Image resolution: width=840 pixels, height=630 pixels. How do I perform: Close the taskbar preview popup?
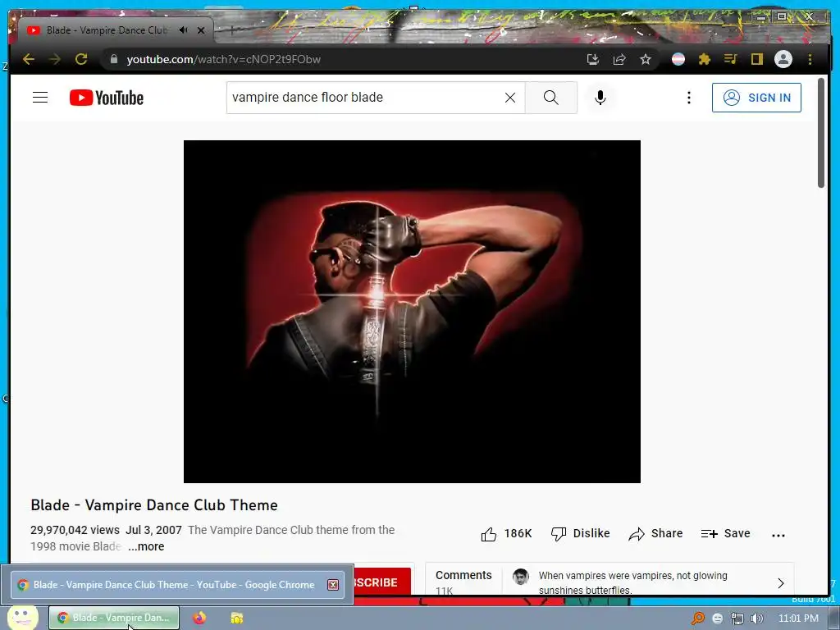[333, 584]
